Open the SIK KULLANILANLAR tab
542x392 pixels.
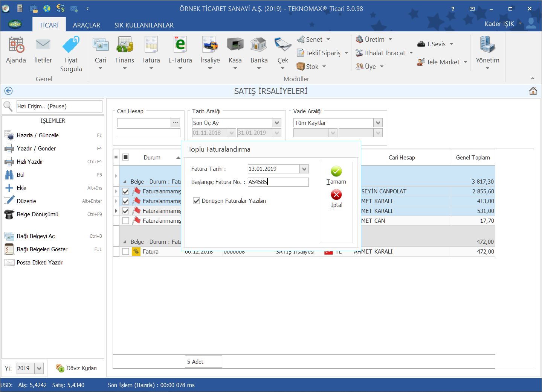tap(144, 25)
